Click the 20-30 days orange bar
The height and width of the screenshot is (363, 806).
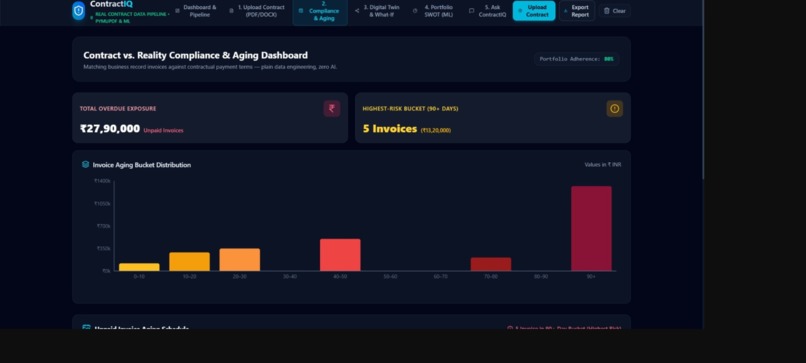click(240, 260)
